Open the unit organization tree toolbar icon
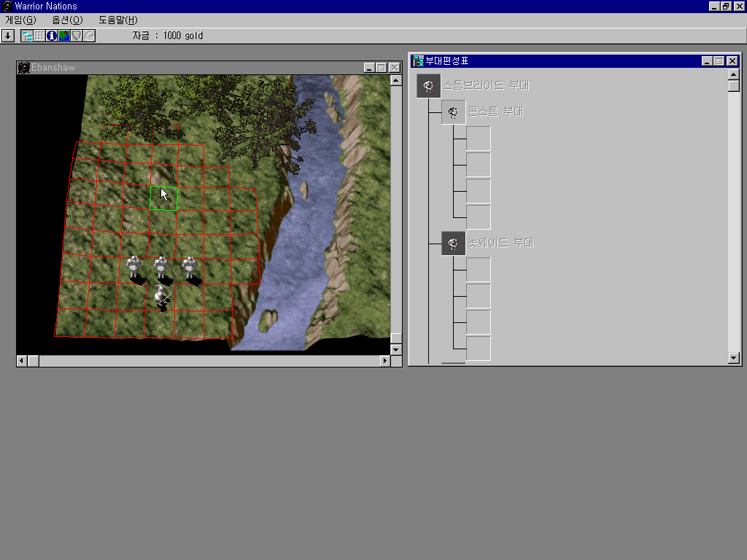This screenshot has height=560, width=747. [27, 36]
